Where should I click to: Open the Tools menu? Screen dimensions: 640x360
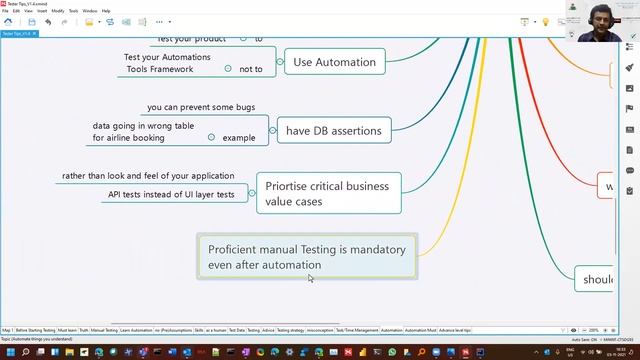(73, 11)
